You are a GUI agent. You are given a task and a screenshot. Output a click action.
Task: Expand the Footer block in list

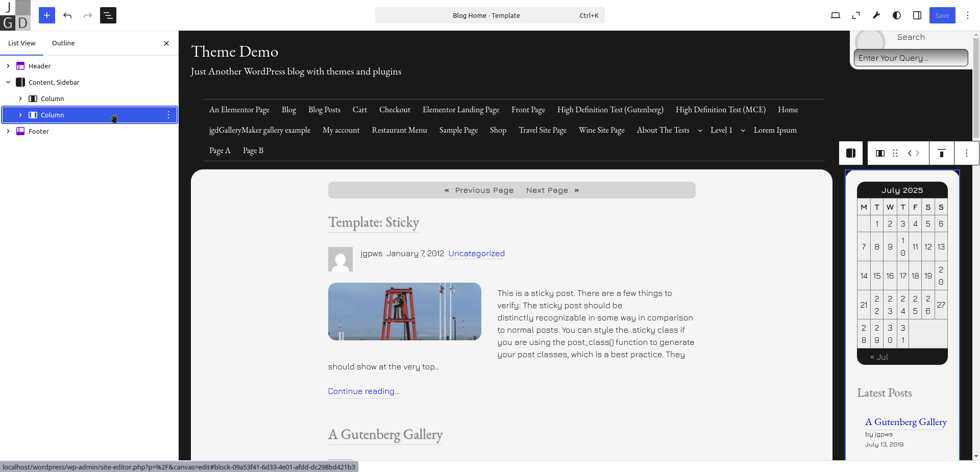click(8, 131)
